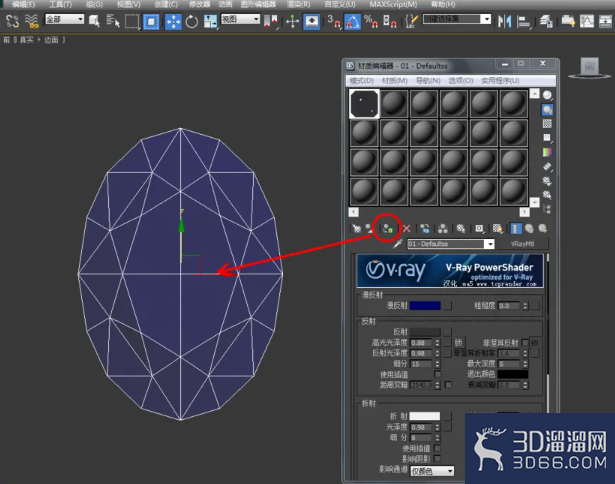Click Go Forward to Sibling icon
615x484 pixels.
[542, 228]
